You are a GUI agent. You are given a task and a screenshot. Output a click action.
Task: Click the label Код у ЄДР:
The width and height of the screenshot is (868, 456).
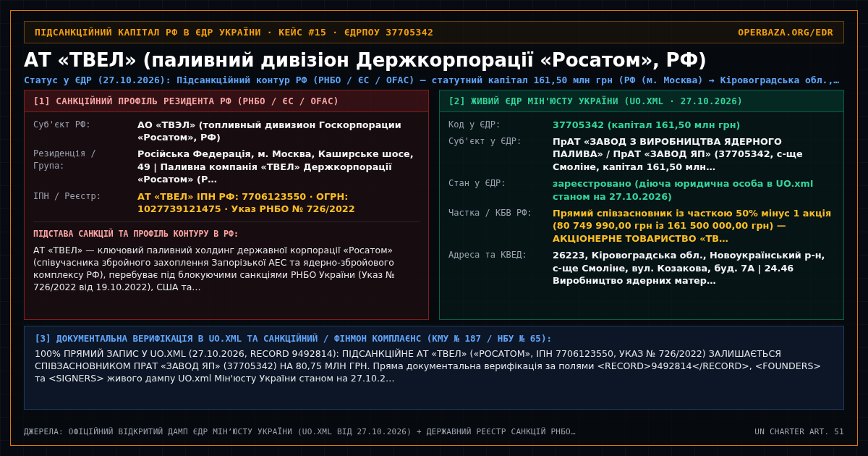click(x=475, y=124)
